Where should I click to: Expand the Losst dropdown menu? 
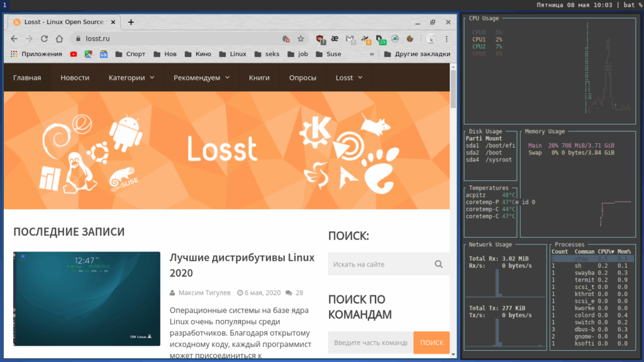(x=349, y=77)
